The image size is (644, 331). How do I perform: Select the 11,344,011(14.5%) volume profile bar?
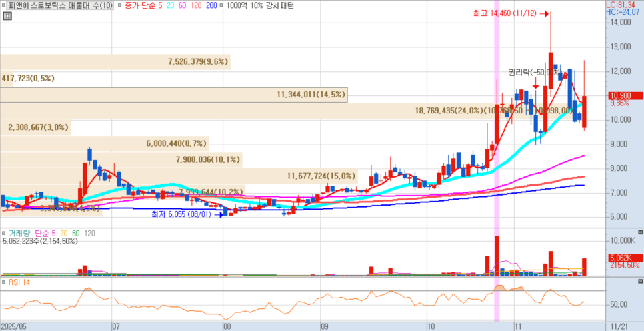tap(174, 95)
